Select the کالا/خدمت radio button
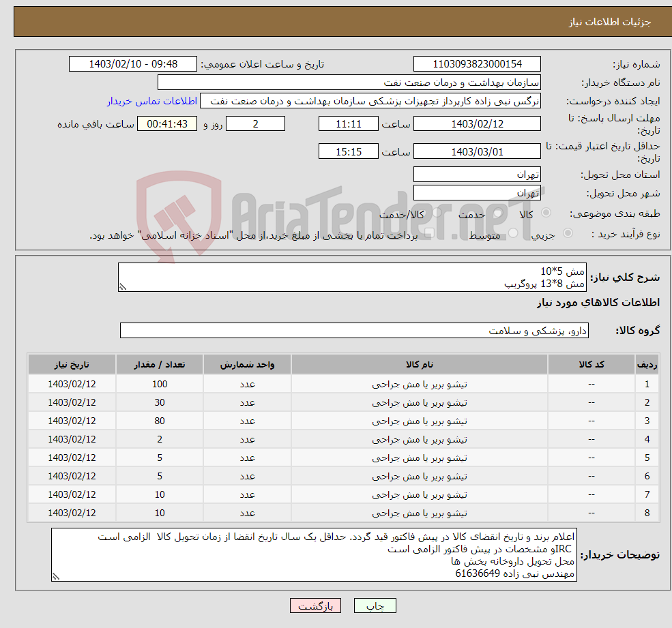 (x=437, y=213)
